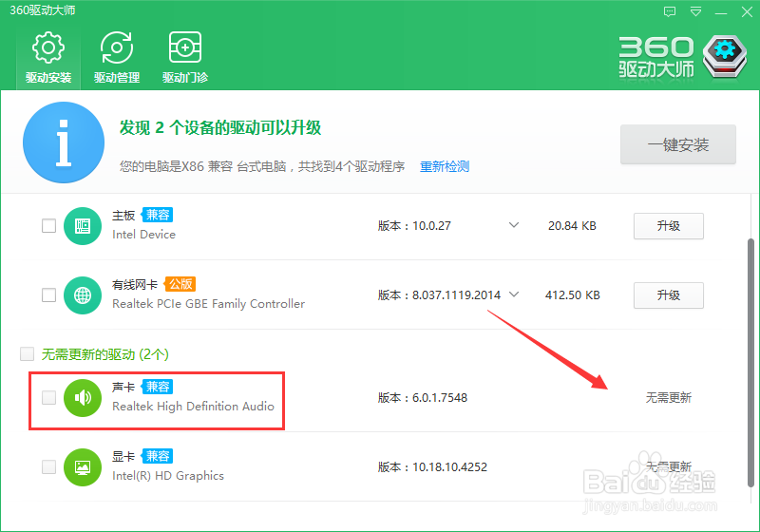Image resolution: width=760 pixels, height=532 pixels.
Task: Check the 声卡 Realtek Audio checkbox
Action: (x=49, y=398)
